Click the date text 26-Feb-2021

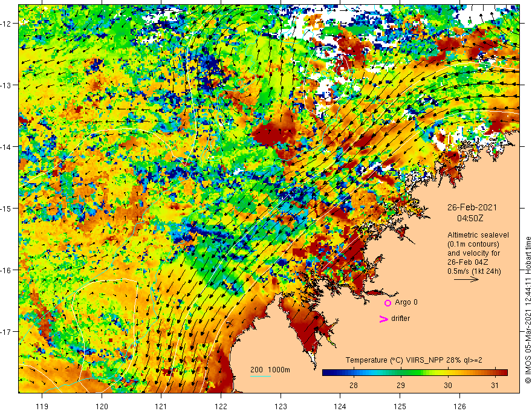(x=472, y=207)
